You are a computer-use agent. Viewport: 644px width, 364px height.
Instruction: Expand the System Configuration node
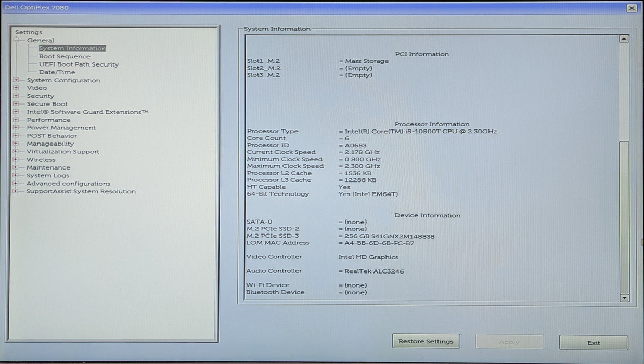click(16, 80)
